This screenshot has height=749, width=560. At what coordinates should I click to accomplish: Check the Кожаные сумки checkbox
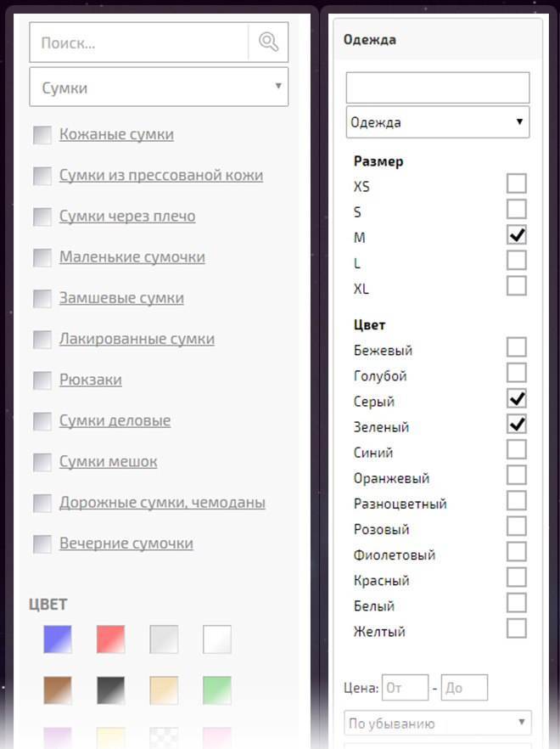[42, 135]
